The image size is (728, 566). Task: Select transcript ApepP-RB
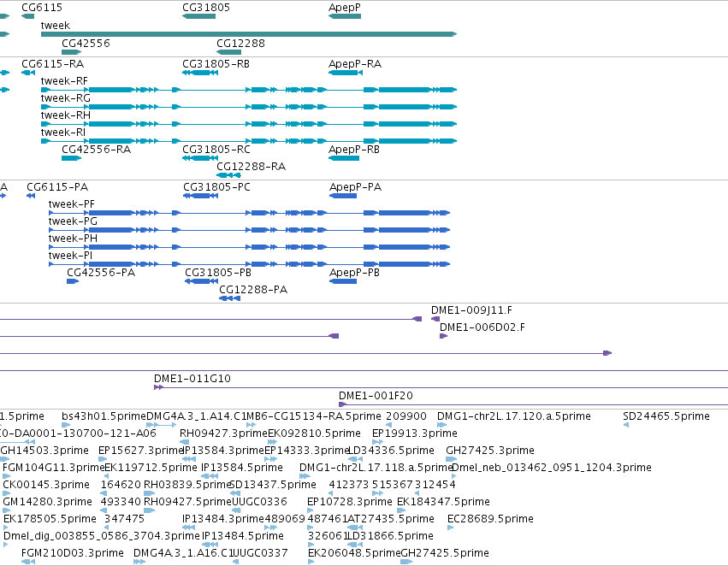344,158
